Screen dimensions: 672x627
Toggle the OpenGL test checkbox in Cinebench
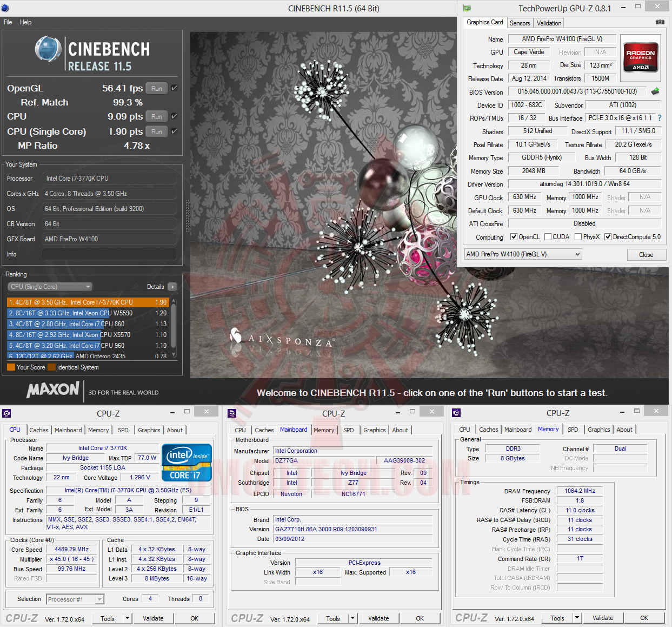pos(174,88)
